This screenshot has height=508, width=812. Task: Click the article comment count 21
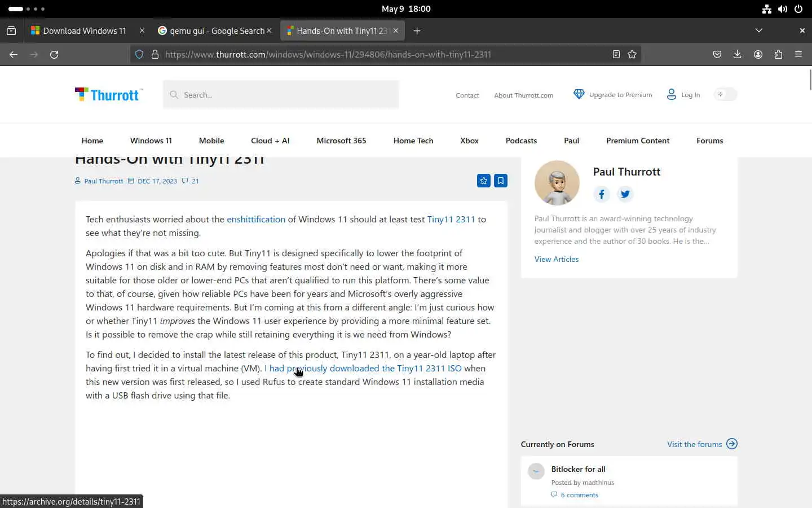pyautogui.click(x=191, y=181)
